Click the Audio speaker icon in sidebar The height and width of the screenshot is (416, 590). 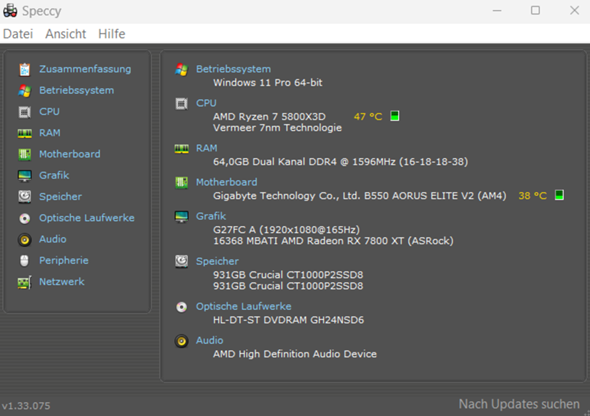[x=24, y=240]
